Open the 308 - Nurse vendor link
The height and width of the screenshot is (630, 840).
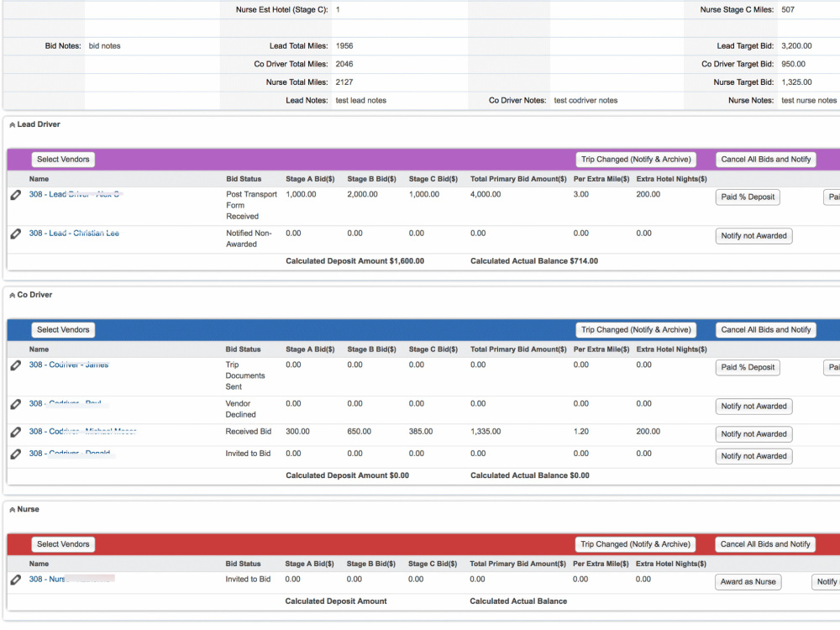tap(71, 580)
